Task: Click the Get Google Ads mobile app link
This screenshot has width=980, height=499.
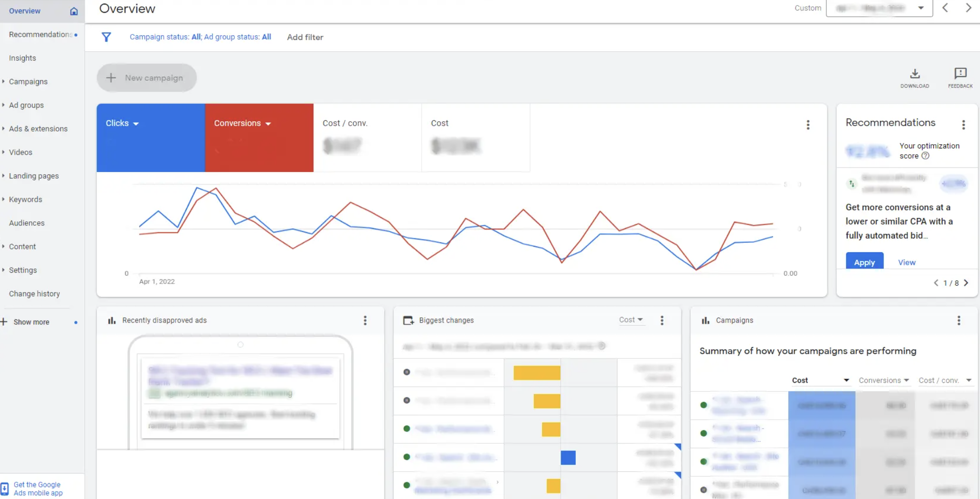Action: tap(38, 489)
